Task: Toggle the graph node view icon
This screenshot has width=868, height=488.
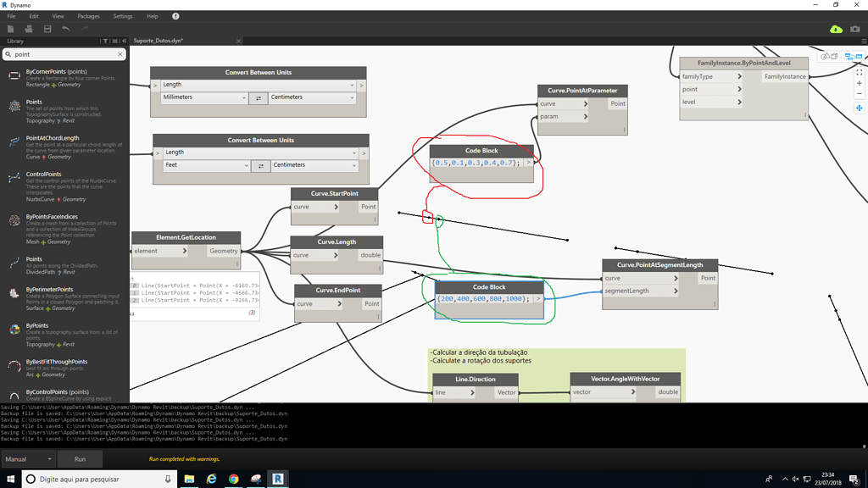Action: (853, 58)
